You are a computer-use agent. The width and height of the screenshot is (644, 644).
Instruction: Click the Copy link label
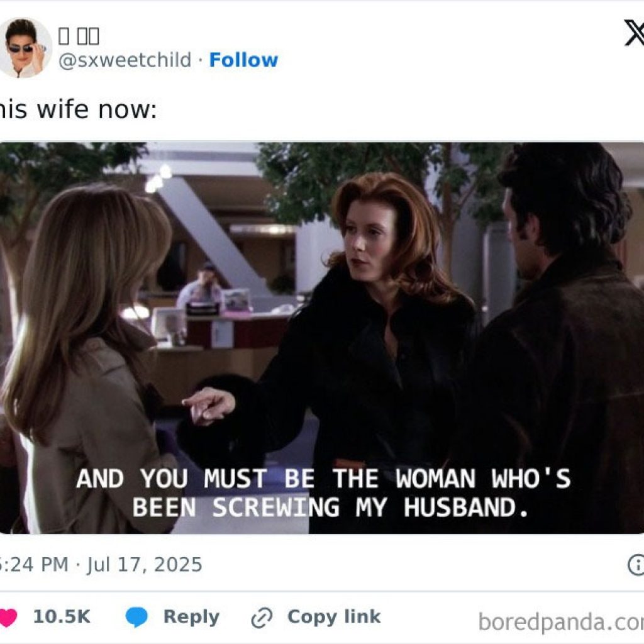tap(334, 616)
